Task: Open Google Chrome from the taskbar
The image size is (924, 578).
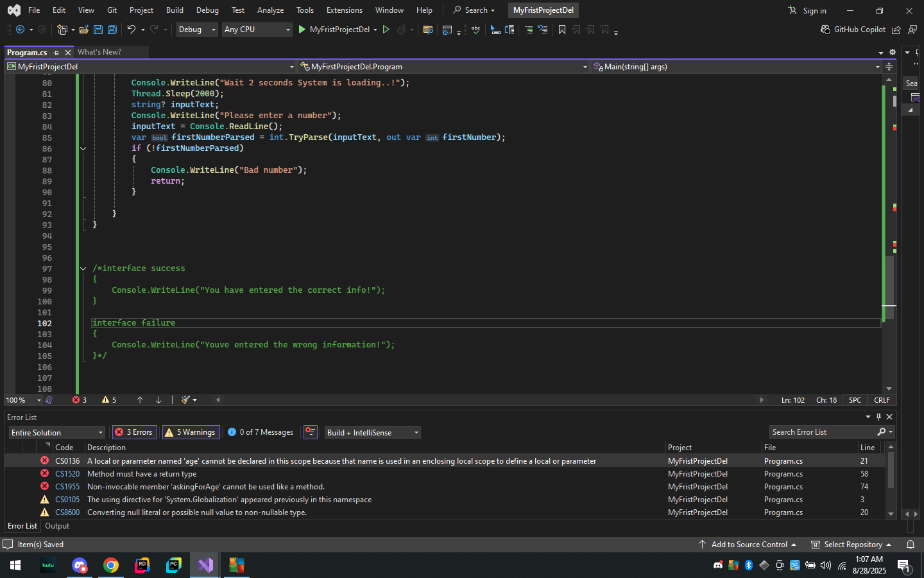Action: pos(111,565)
